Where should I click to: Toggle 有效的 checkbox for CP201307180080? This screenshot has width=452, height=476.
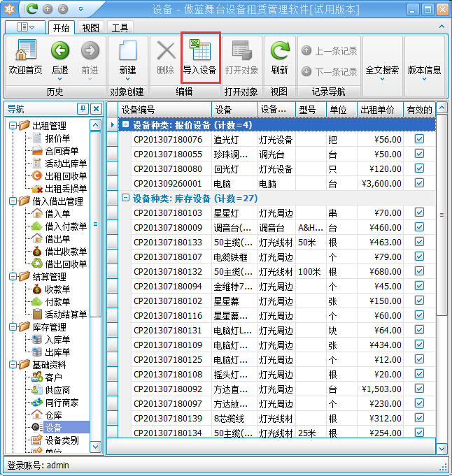click(420, 168)
